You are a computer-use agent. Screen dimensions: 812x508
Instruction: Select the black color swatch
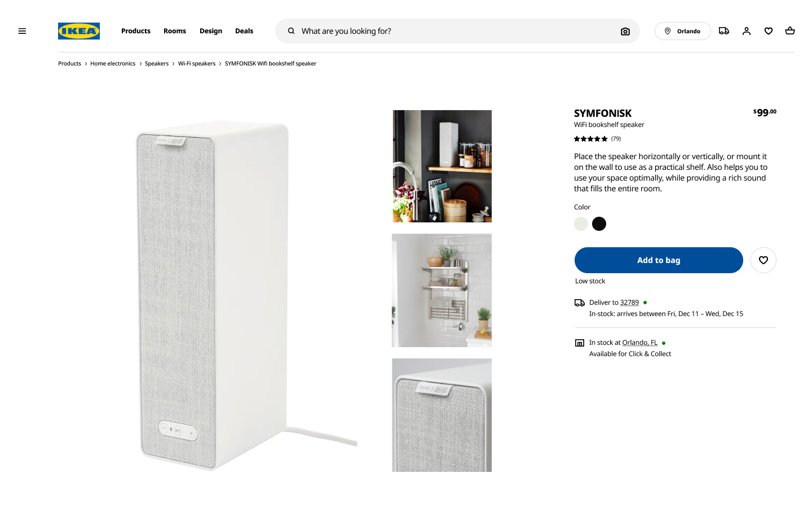[599, 224]
